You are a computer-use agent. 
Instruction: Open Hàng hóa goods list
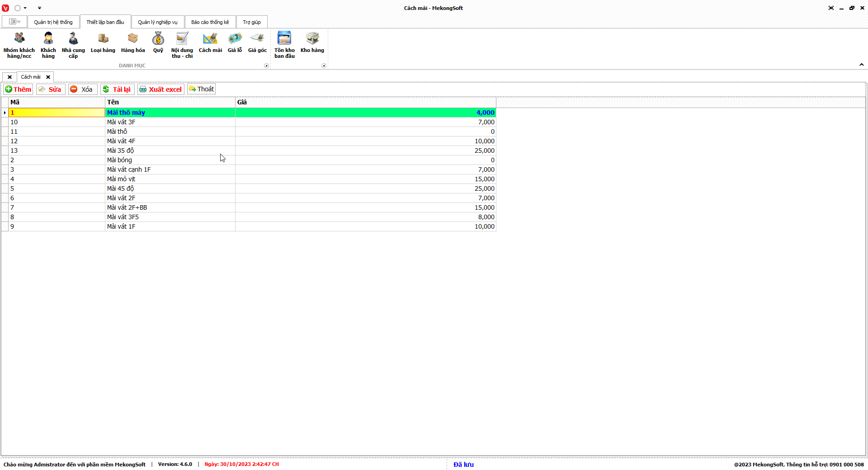coord(133,43)
